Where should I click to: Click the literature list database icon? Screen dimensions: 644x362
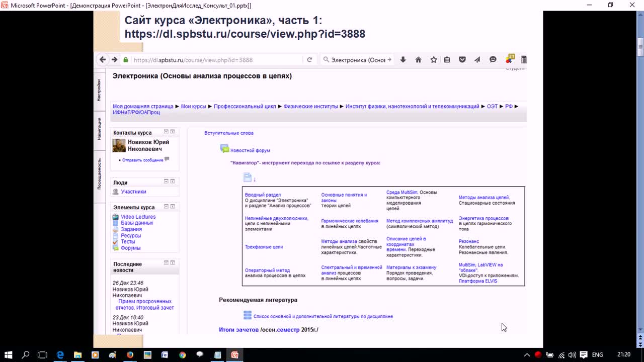(x=248, y=315)
